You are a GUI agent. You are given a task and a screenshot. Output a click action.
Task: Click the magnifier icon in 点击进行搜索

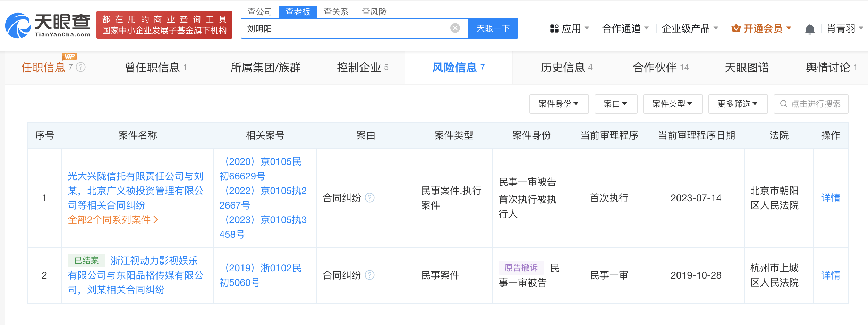783,104
